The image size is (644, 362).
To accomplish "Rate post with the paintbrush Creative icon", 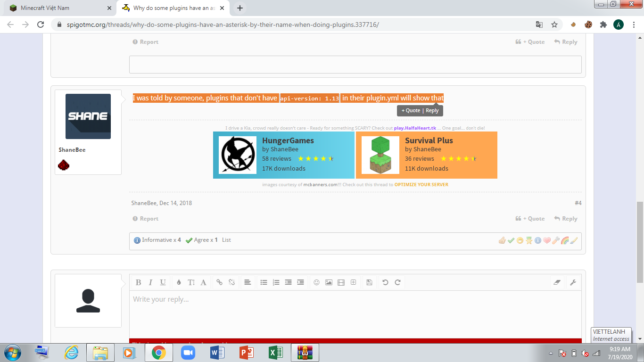I will click(574, 240).
